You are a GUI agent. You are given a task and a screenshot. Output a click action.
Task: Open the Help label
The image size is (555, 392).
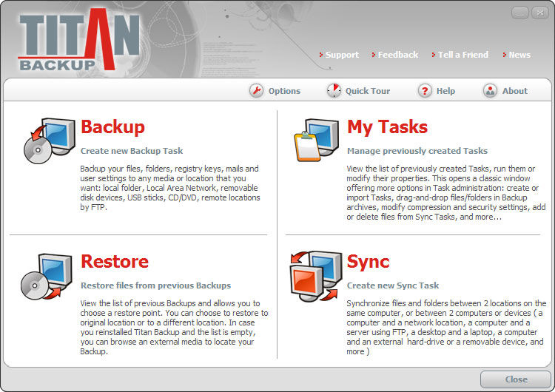point(445,91)
